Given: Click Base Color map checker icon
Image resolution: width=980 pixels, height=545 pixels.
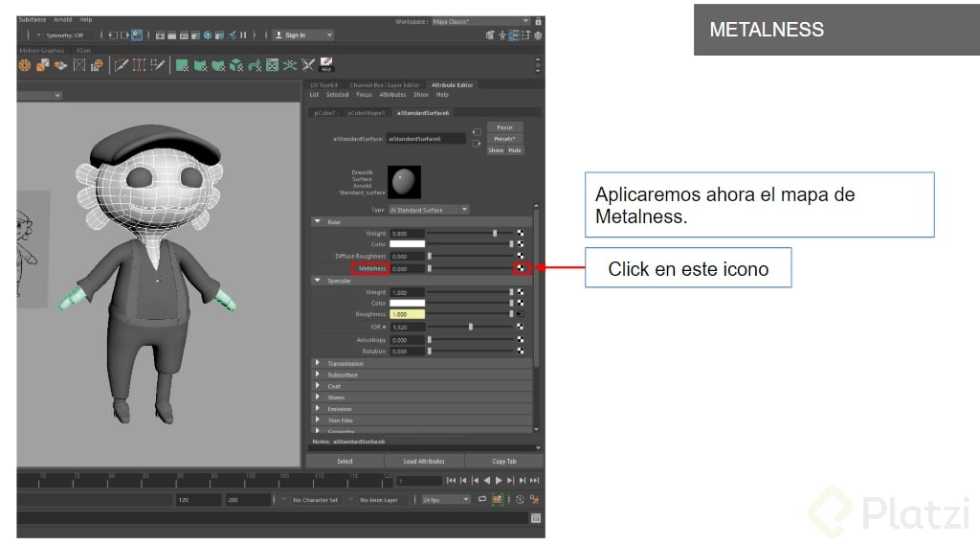Looking at the screenshot, I should click(x=520, y=244).
